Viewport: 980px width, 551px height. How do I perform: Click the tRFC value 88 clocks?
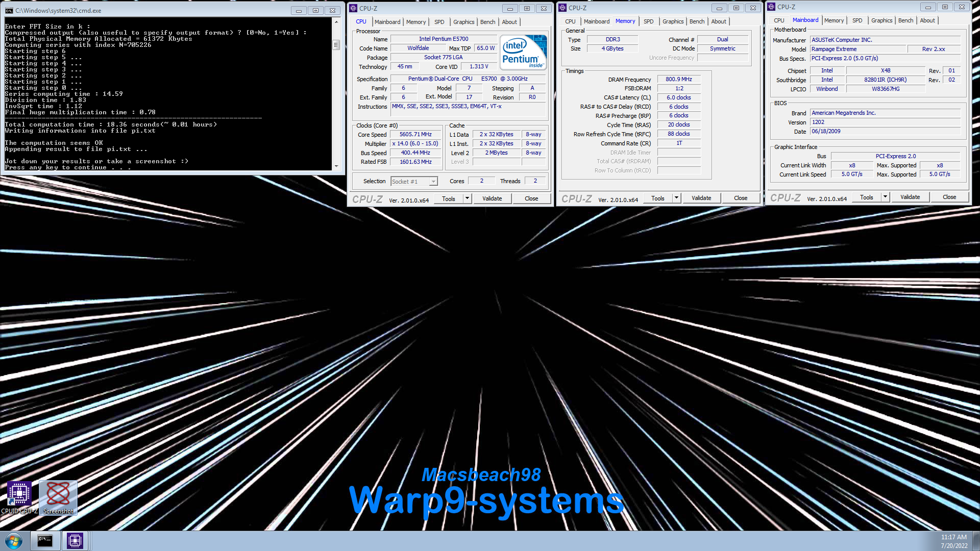point(679,134)
